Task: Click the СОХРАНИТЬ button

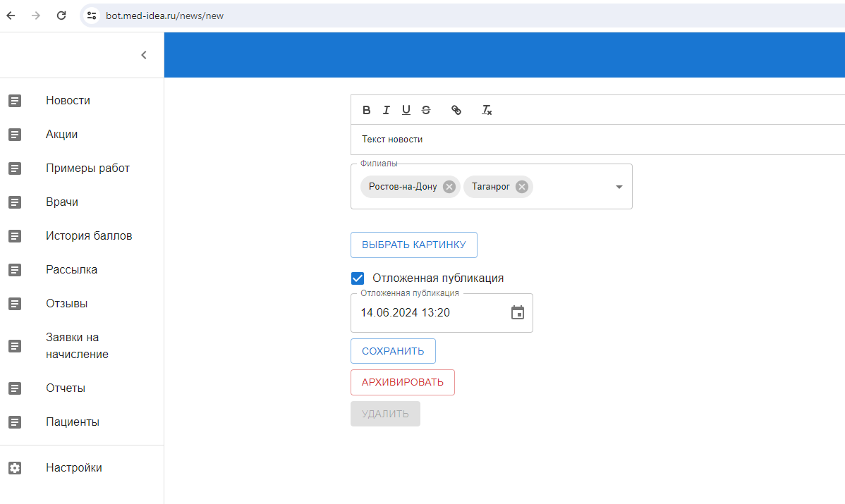Action: click(393, 351)
